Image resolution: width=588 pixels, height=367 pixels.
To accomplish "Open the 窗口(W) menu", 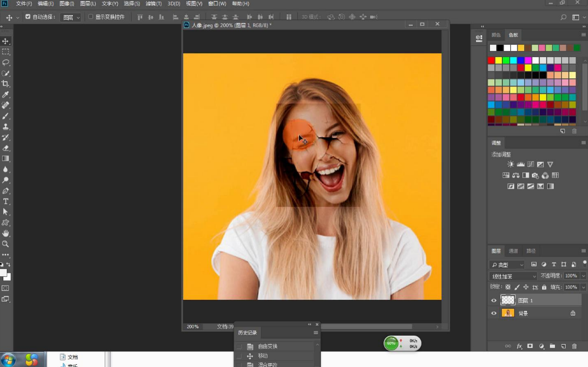I will 217,4.
